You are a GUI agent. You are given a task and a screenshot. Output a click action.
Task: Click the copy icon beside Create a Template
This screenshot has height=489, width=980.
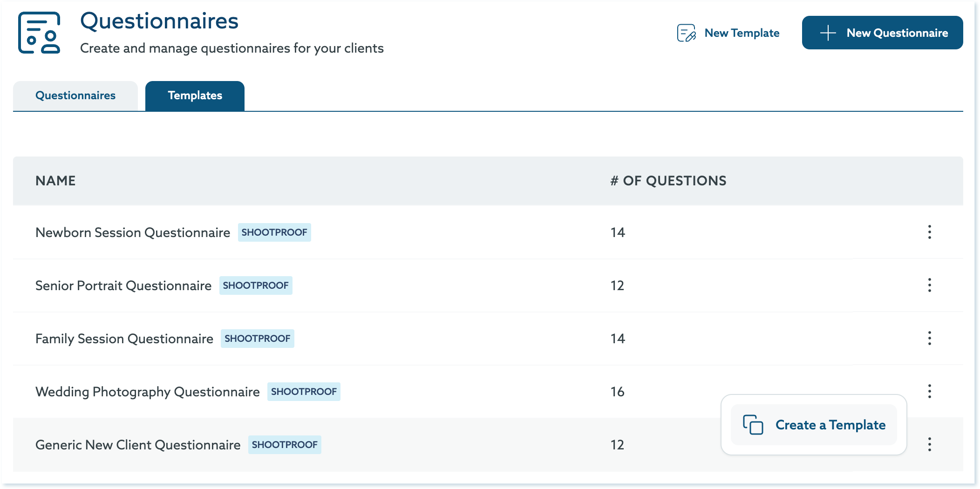(753, 425)
